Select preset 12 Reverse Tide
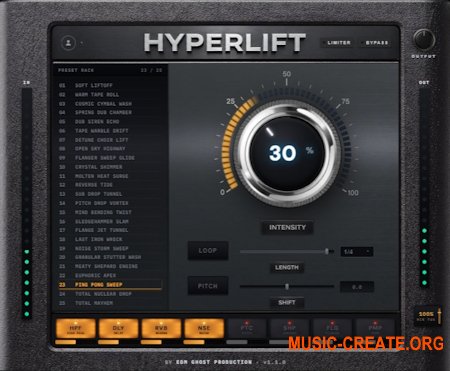The image size is (450, 371). point(110,185)
